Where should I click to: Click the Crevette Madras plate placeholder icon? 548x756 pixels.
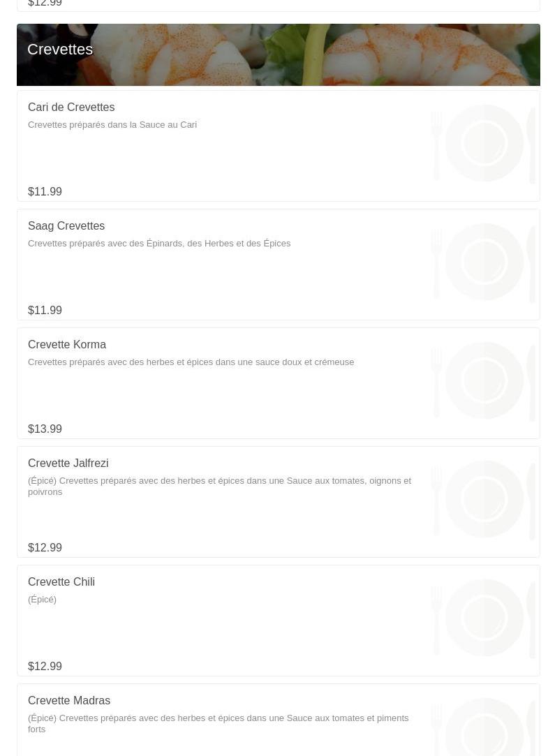(x=484, y=729)
